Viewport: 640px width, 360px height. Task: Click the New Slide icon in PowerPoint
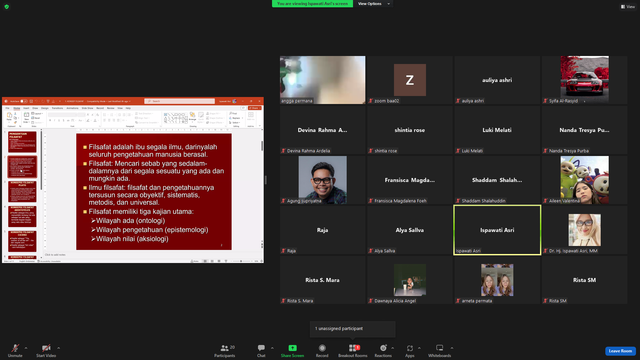[x=26, y=116]
